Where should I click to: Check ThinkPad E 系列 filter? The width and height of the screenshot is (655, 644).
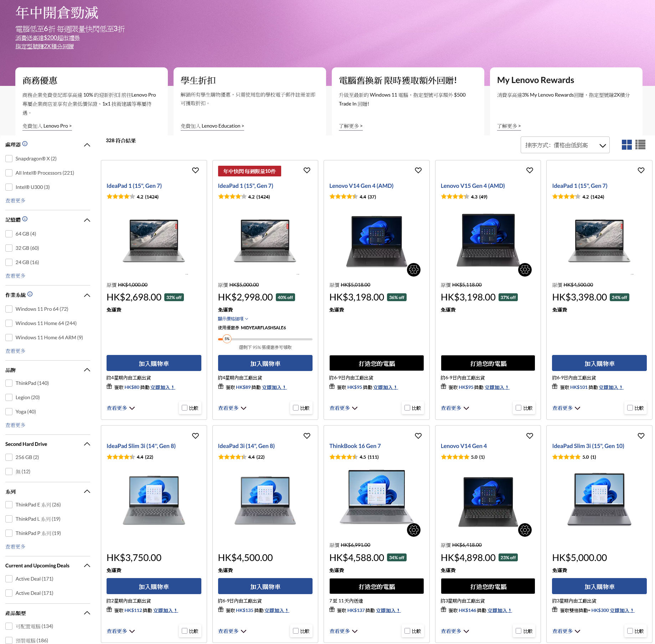point(9,505)
